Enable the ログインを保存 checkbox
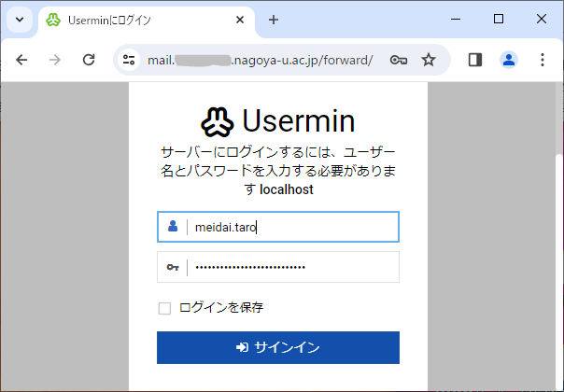The height and width of the screenshot is (392, 564). [164, 308]
